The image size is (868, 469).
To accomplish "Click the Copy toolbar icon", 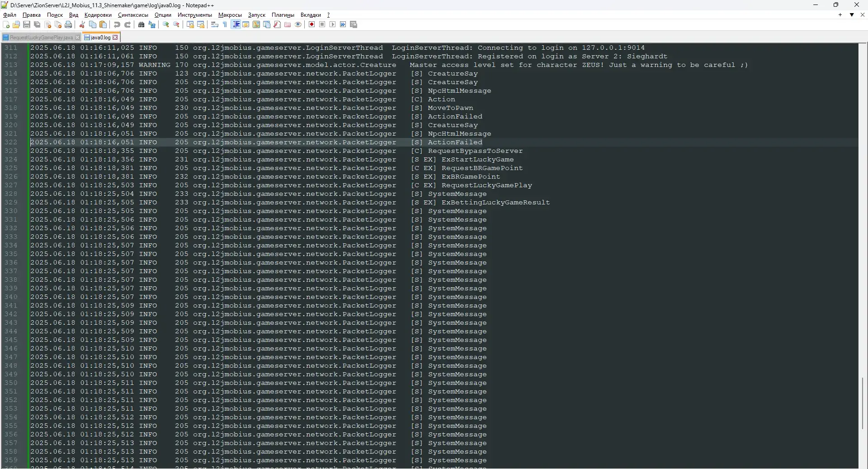I will pos(93,24).
